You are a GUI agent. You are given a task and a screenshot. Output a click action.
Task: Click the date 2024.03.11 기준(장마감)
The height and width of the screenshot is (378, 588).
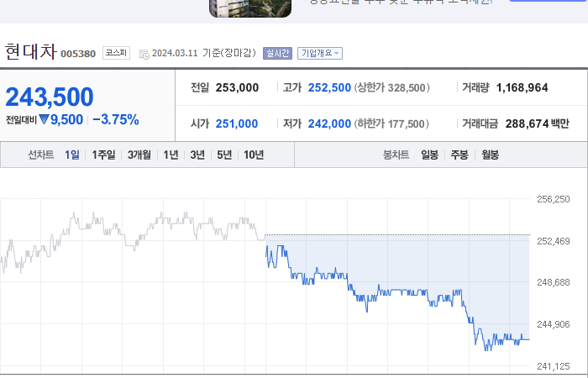[203, 53]
